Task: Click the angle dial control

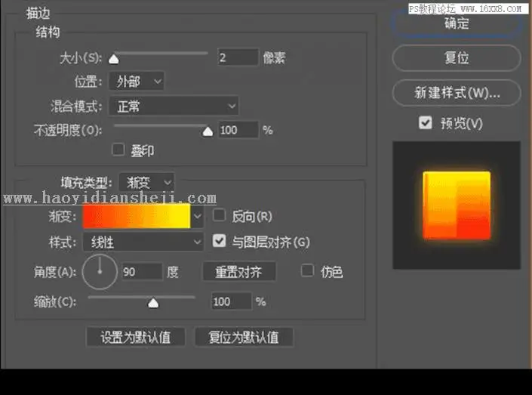Action: point(100,272)
